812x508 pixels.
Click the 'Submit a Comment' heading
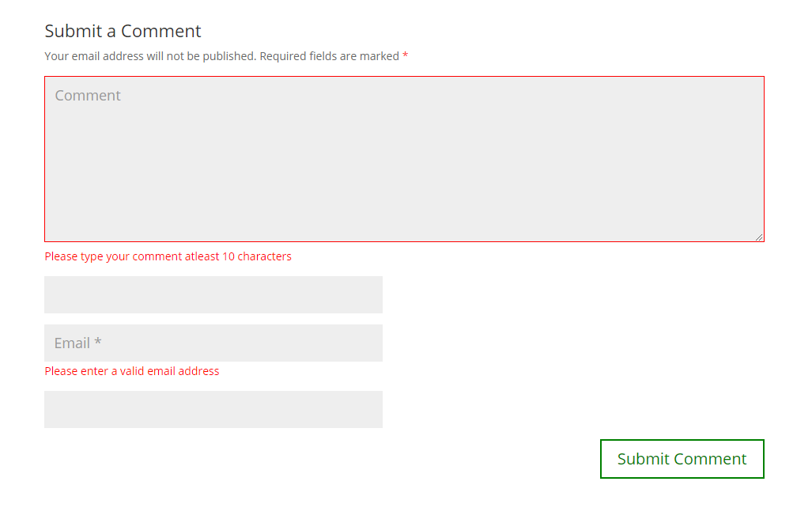(123, 31)
